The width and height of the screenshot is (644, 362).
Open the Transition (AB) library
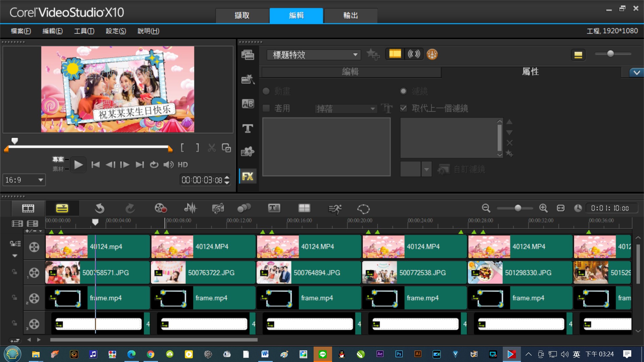(248, 104)
